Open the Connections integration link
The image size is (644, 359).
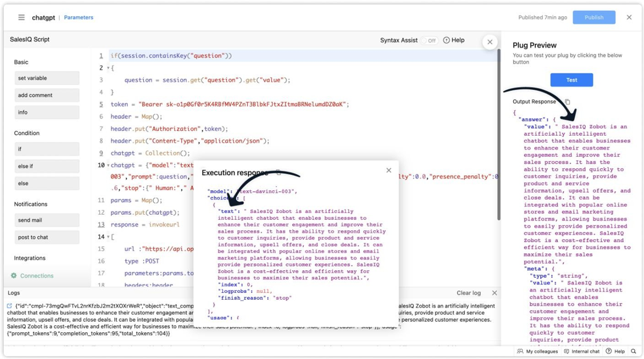[37, 276]
